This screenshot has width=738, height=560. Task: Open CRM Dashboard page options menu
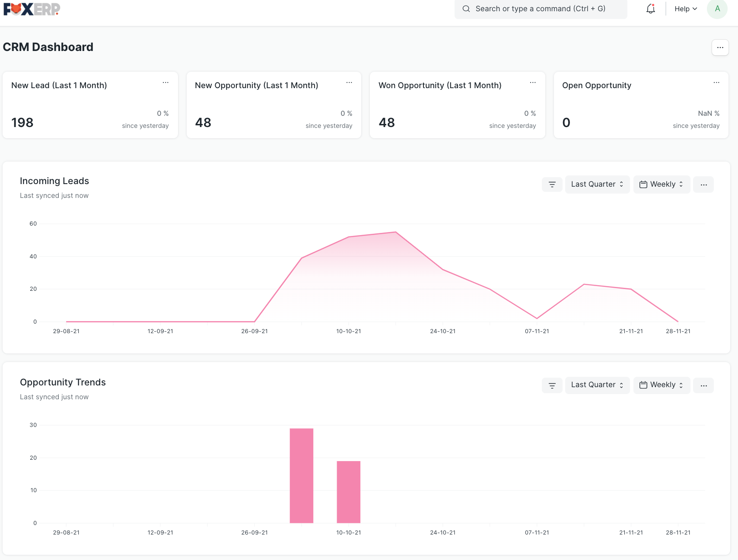(x=720, y=48)
